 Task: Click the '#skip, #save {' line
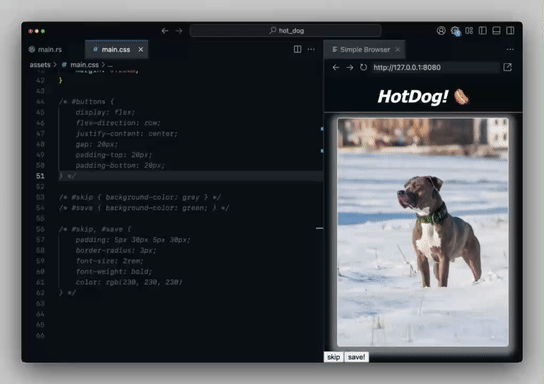pyautogui.click(x=95, y=229)
